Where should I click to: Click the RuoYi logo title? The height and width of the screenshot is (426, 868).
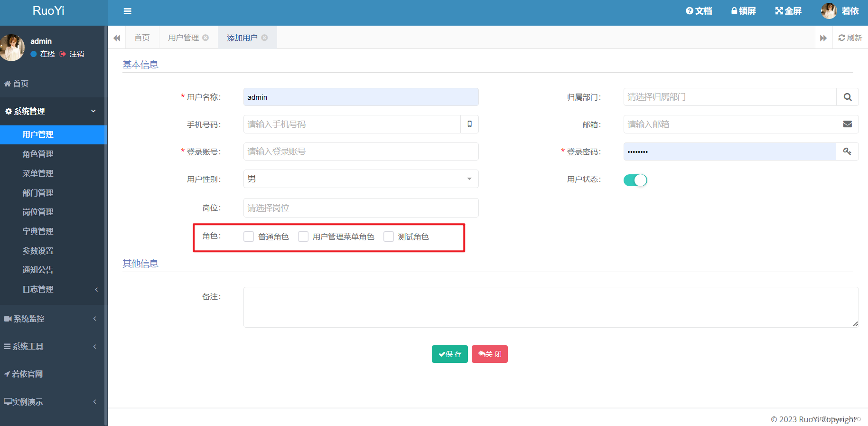click(x=48, y=11)
